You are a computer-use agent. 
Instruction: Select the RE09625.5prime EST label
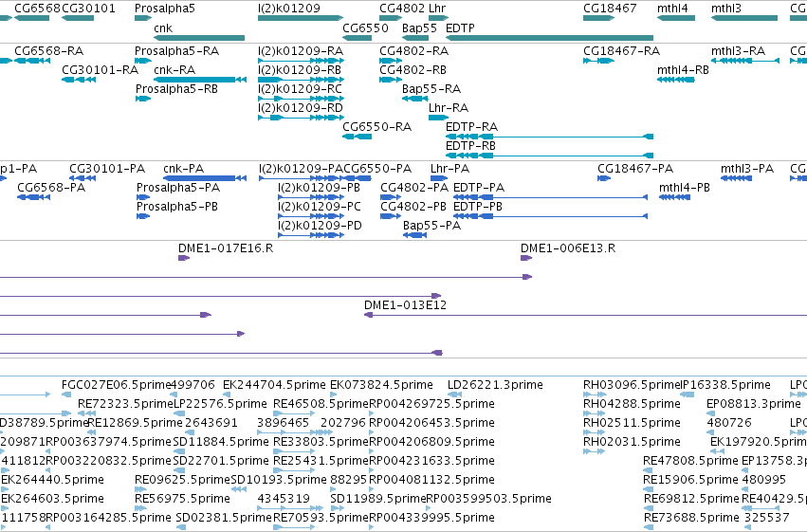182,480
